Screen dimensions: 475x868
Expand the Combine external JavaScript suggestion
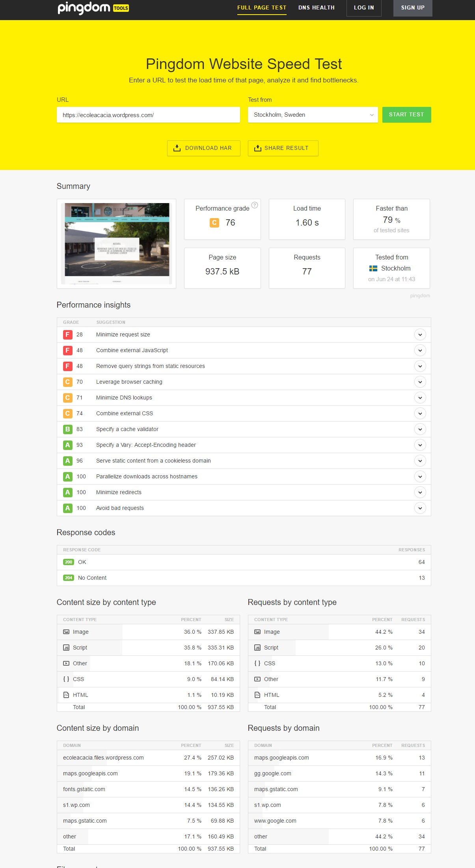click(x=420, y=350)
